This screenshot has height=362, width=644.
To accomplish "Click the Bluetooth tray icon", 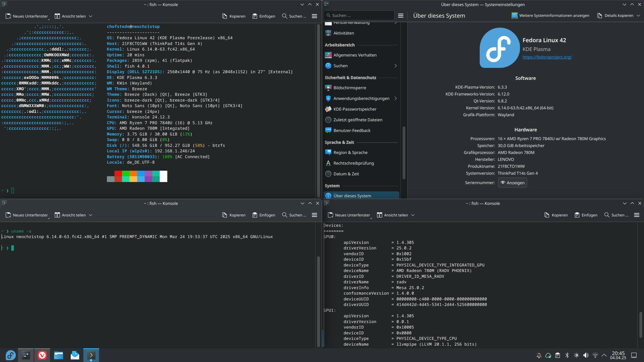I will pyautogui.click(x=567, y=355).
